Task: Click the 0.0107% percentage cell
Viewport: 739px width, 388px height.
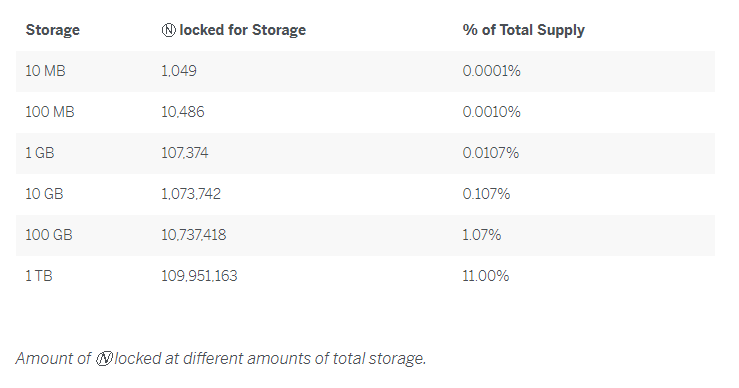Action: 490,153
